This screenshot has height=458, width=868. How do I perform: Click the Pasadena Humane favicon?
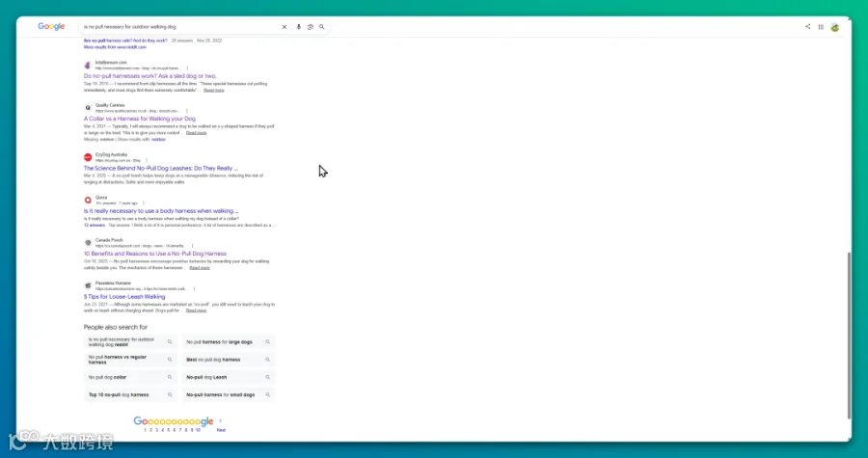click(88, 286)
